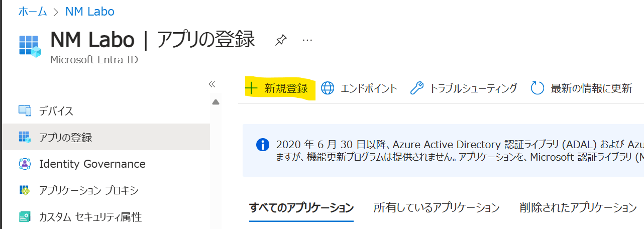Viewport: 644px width, 229px height.
Task: Select the すべてのアプリケーション tab
Action: [301, 207]
